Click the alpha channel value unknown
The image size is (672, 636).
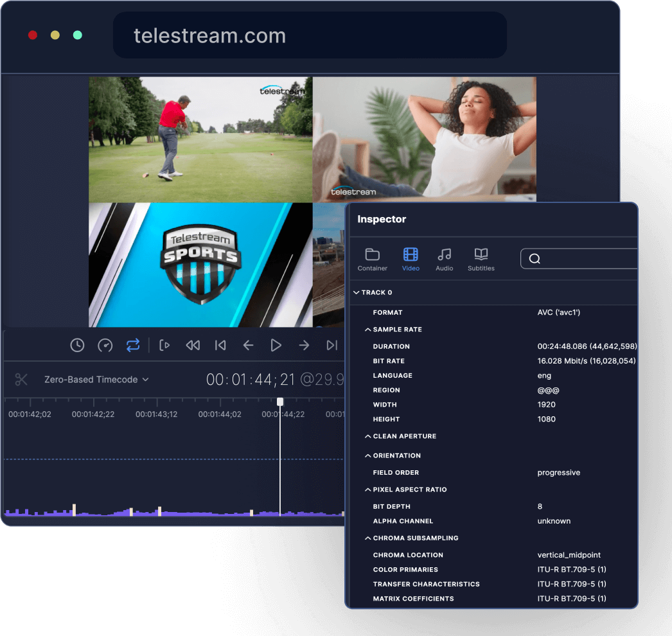(554, 521)
